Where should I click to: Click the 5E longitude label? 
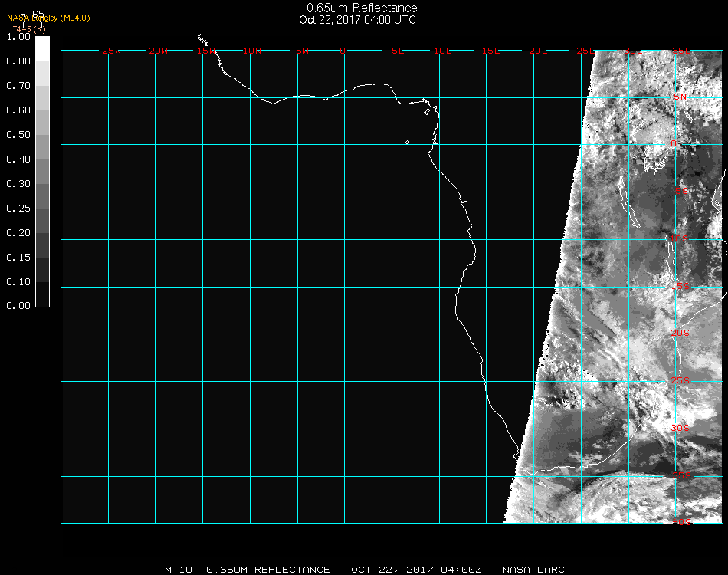(398, 51)
